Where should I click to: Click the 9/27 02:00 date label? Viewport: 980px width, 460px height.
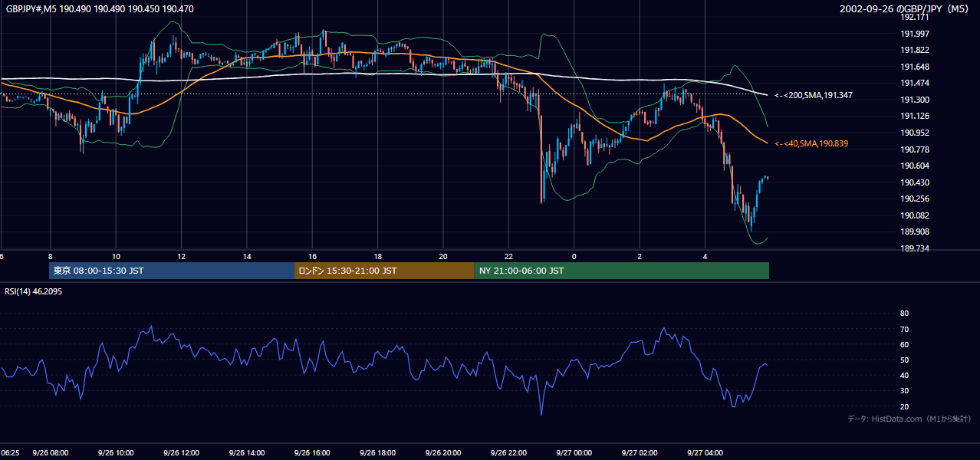point(640,453)
